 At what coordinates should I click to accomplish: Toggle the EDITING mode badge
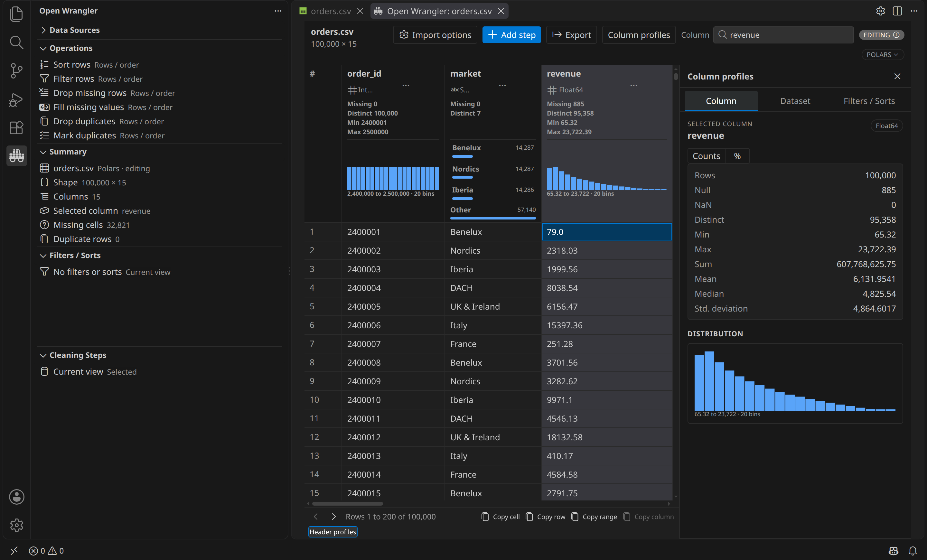pyautogui.click(x=881, y=35)
